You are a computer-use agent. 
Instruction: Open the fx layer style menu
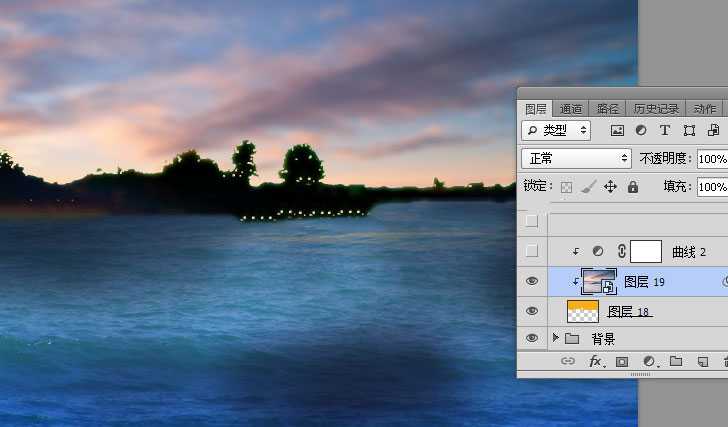[596, 361]
